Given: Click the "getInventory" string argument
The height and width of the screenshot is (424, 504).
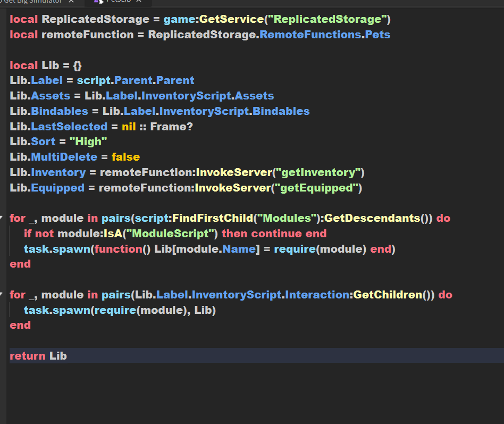Looking at the screenshot, I should click(318, 172).
